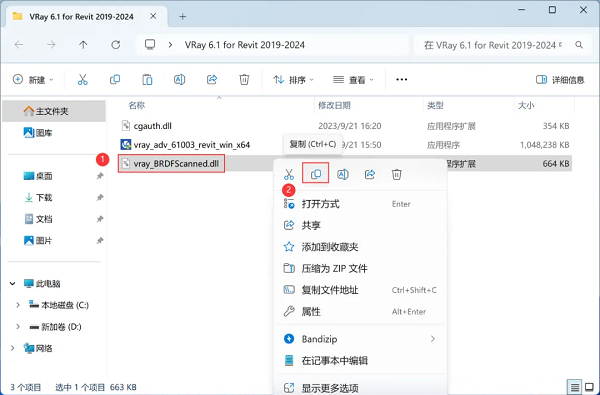Expand the 新加卷 (D:) node

coord(18,326)
